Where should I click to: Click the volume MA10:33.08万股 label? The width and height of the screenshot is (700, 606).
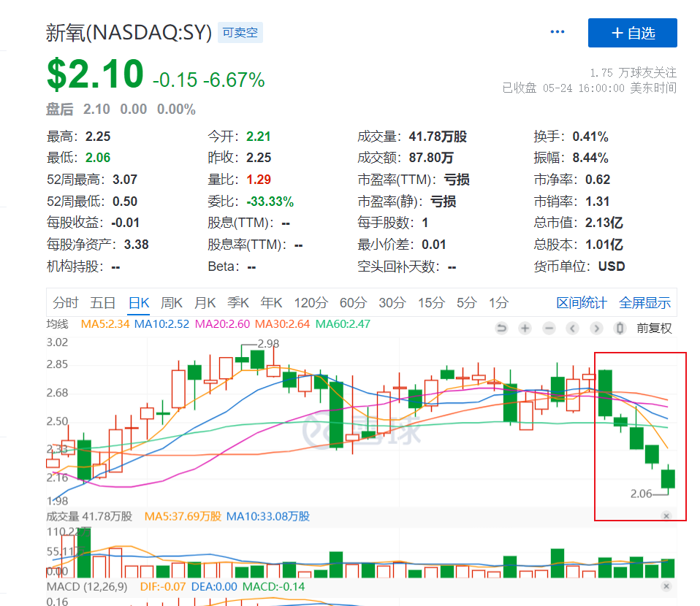(x=268, y=516)
